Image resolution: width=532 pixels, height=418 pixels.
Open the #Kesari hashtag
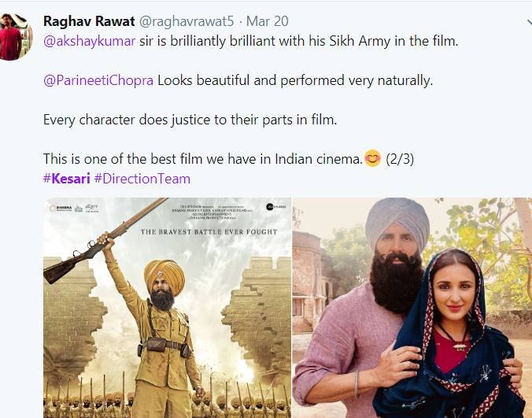67,179
